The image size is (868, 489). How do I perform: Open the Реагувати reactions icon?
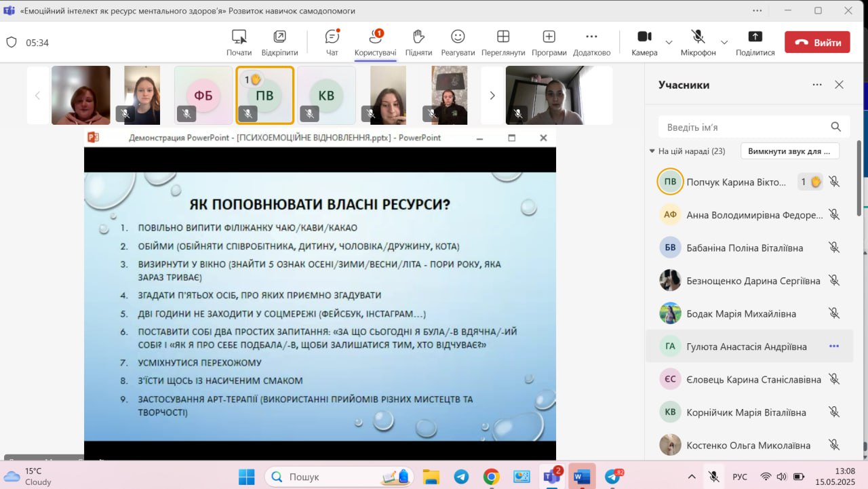coord(458,37)
